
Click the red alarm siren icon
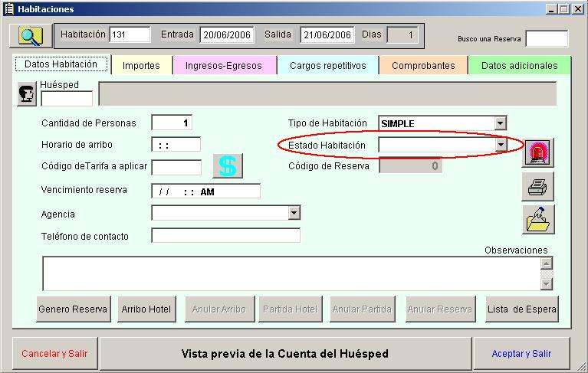(x=537, y=153)
